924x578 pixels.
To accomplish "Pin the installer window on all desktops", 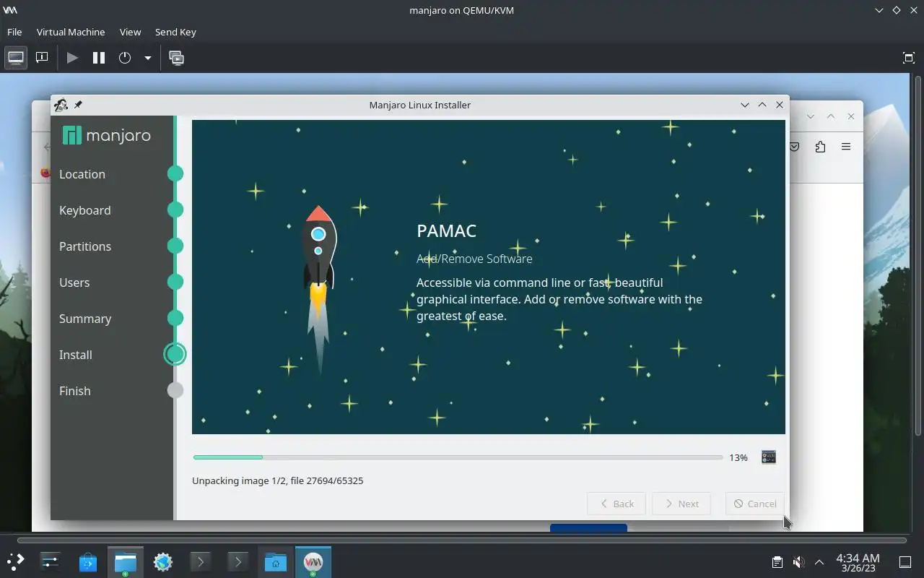I will coord(78,105).
